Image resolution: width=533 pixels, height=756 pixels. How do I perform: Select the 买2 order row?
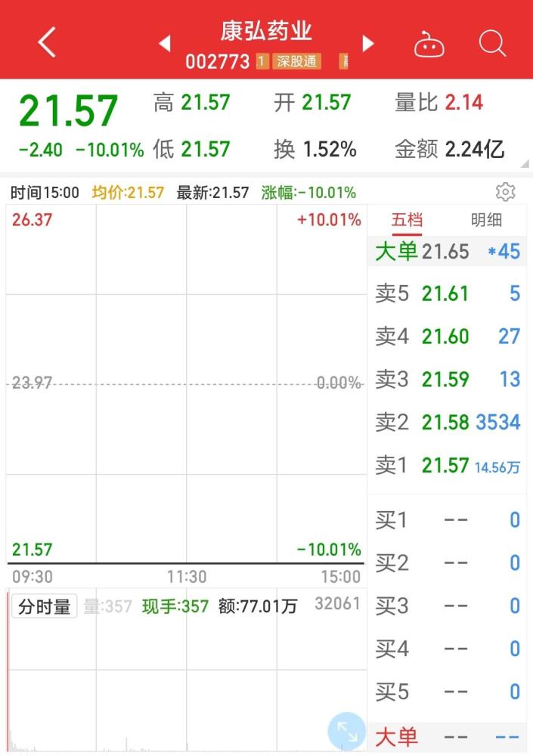[x=447, y=563]
